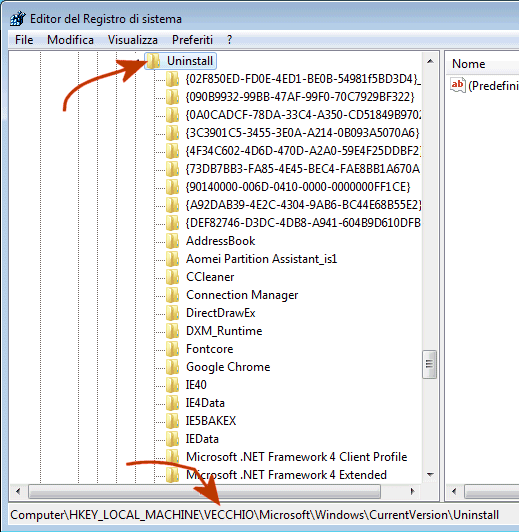The image size is (519, 532).
Task: Click the IEData folder icon
Action: click(x=173, y=439)
